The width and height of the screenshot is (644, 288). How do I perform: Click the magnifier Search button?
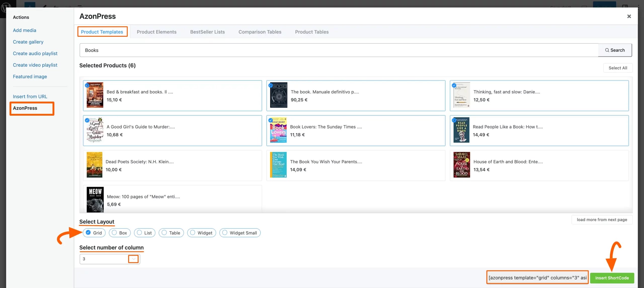point(615,50)
